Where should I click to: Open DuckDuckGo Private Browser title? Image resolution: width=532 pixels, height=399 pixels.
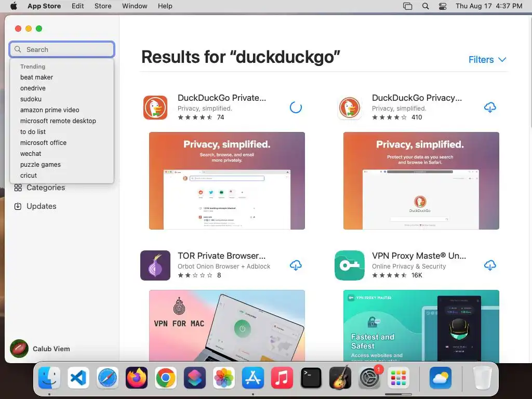tap(222, 98)
